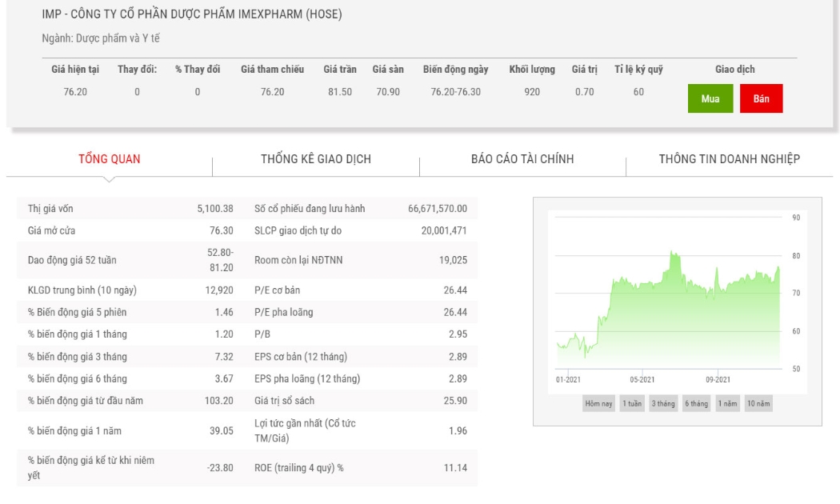This screenshot has height=504, width=840.
Task: Click the KLGD trung bình value 12,920
Action: click(x=219, y=290)
